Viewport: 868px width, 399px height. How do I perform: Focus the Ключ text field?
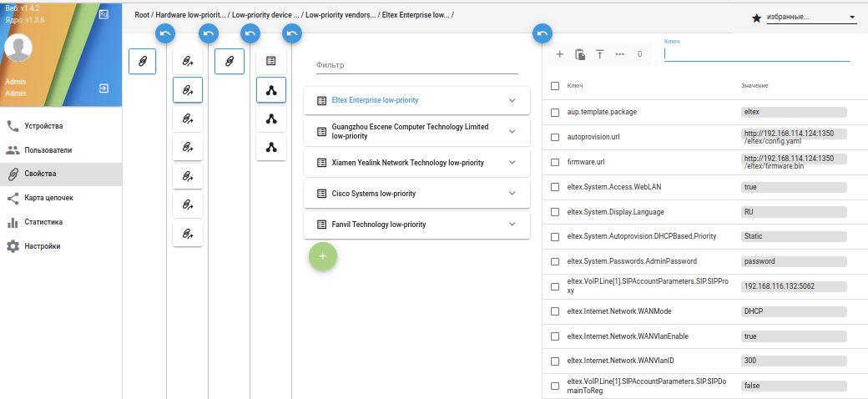[x=756, y=53]
